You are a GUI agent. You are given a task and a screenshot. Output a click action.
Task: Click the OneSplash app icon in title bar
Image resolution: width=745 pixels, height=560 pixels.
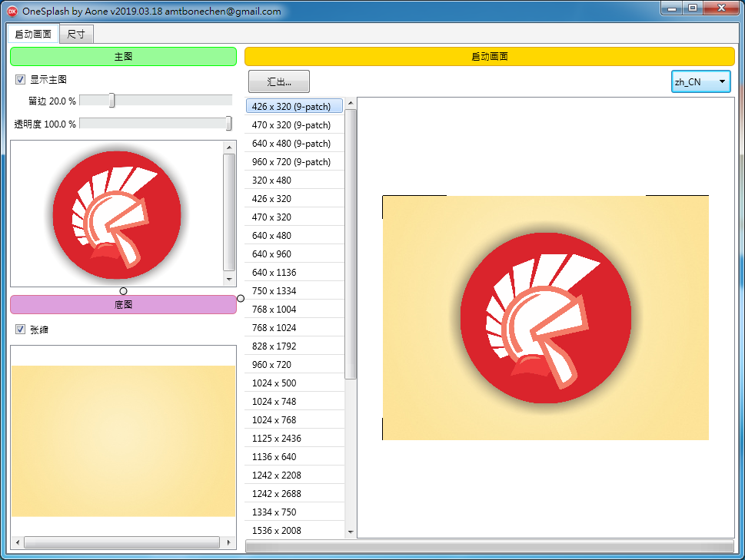point(12,12)
